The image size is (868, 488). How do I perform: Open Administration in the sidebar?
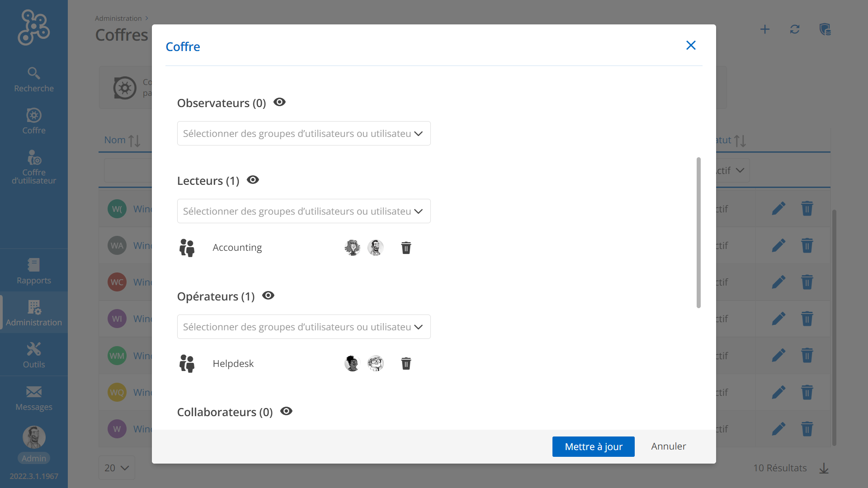[x=34, y=313]
